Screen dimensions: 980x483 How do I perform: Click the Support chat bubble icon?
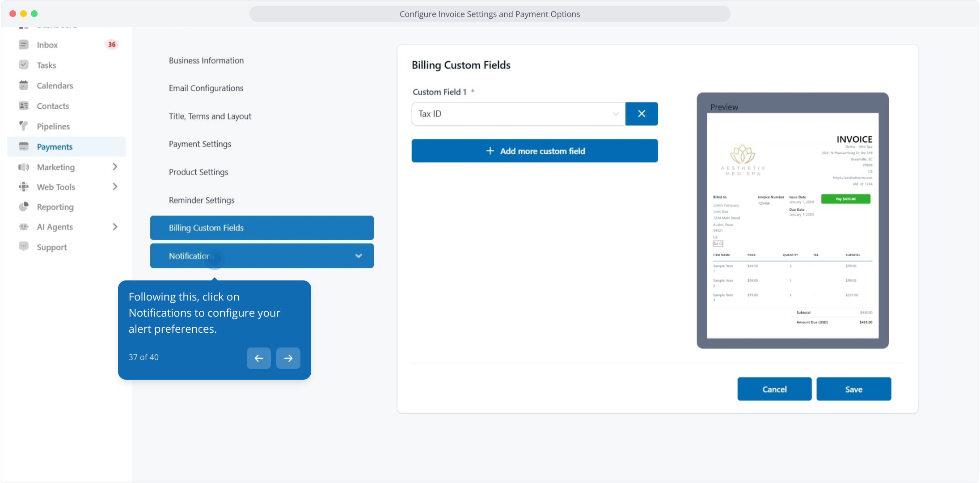click(24, 246)
